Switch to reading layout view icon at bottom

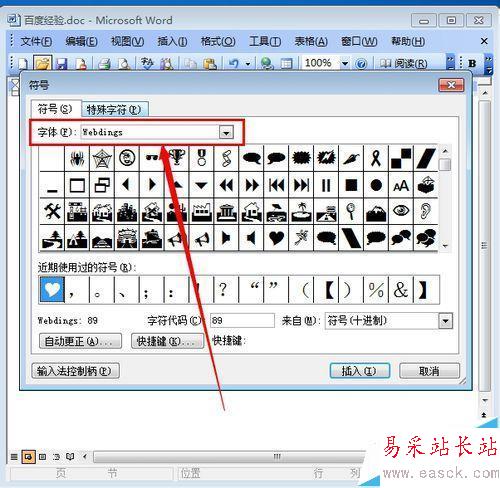point(70,457)
